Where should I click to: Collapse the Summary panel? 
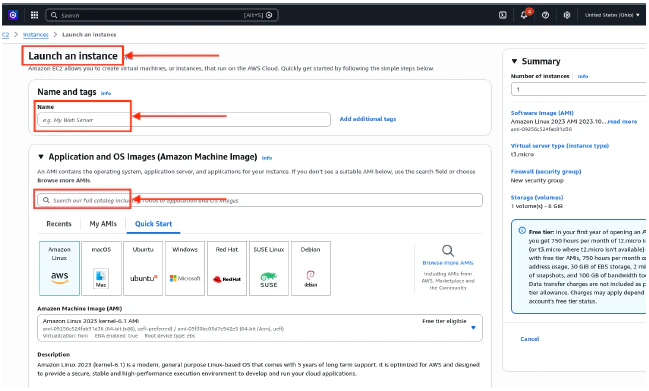pyautogui.click(x=514, y=61)
